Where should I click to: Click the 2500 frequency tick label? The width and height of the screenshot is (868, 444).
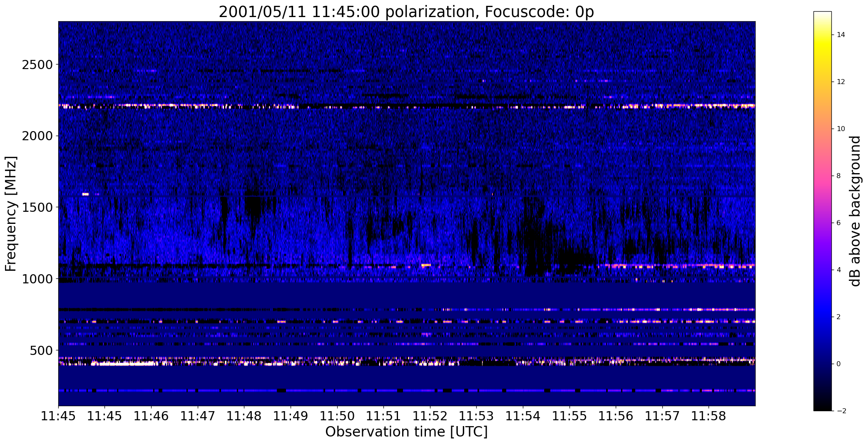pyautogui.click(x=37, y=64)
